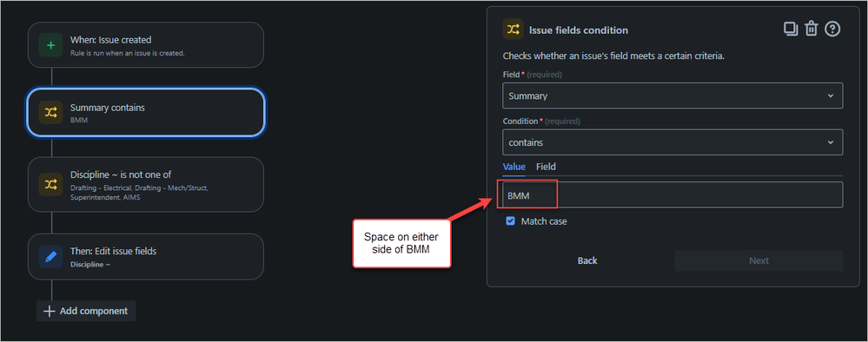
Task: Click the Summary contains condition shuffle icon
Action: (x=50, y=112)
